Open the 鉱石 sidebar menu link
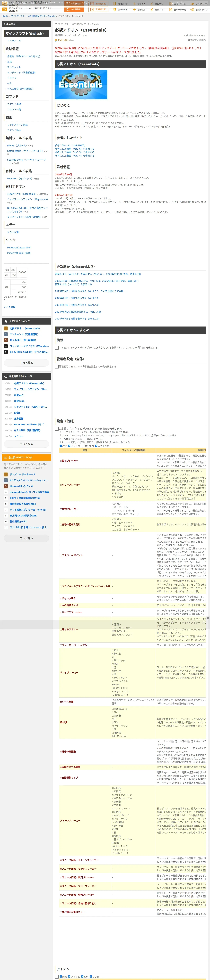210x980 pixels. coord(9,62)
